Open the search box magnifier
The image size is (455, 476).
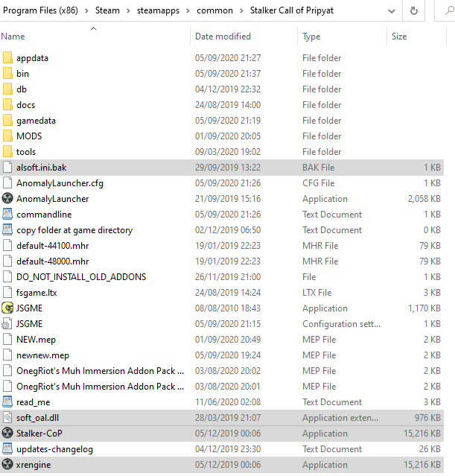coord(449,11)
